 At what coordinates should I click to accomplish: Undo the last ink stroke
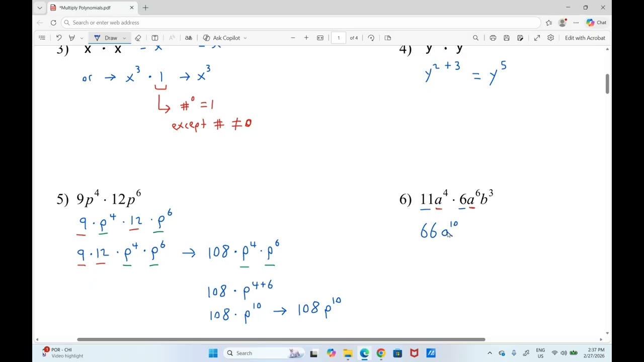pos(59,38)
